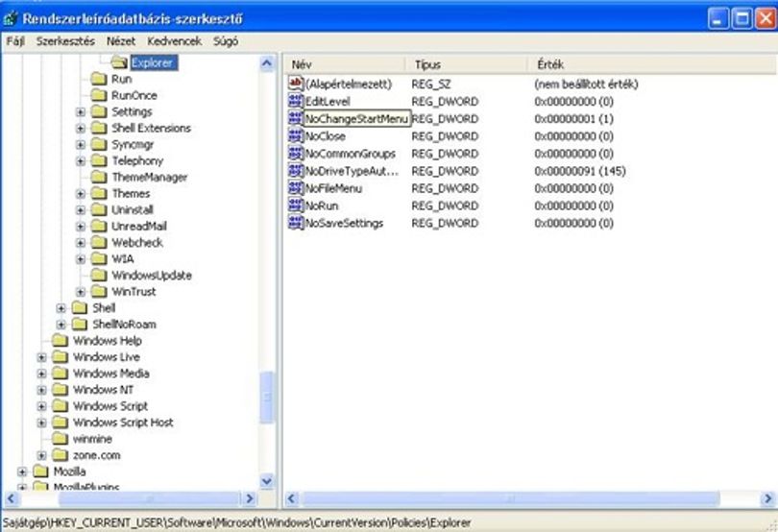Click the (Alapértelmezett) string value icon
Screen dimensions: 778x532
296,84
